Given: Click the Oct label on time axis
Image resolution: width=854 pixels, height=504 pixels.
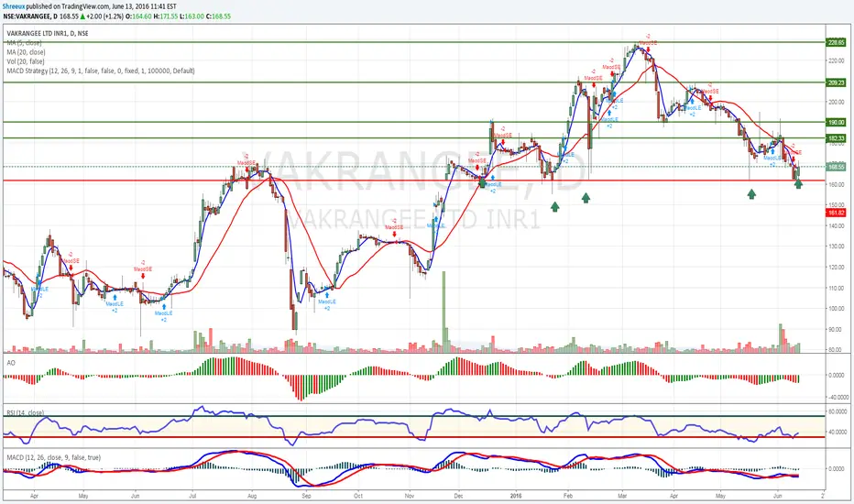Looking at the screenshot, I should point(358,496).
